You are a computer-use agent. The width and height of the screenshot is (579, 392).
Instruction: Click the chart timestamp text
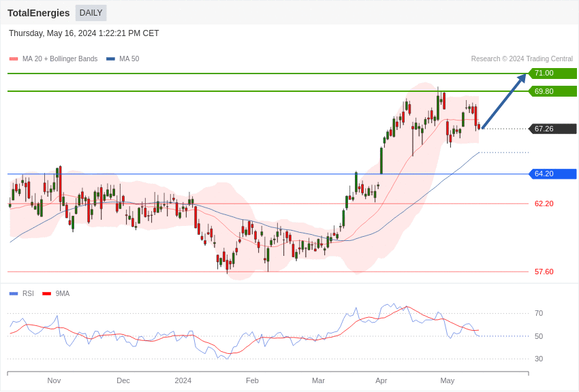(84, 33)
